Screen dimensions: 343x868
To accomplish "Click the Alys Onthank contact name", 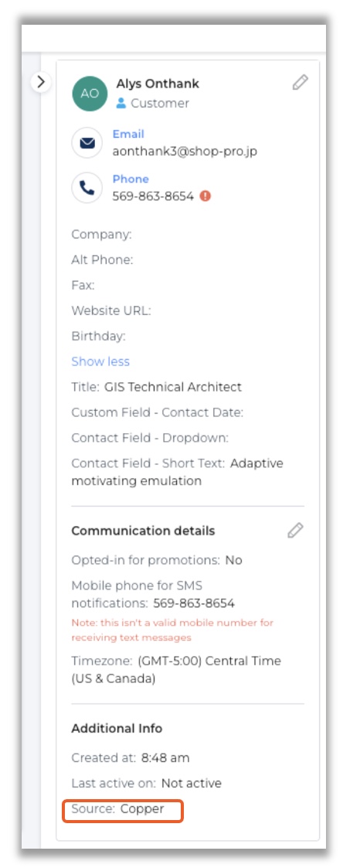I will coord(158,84).
